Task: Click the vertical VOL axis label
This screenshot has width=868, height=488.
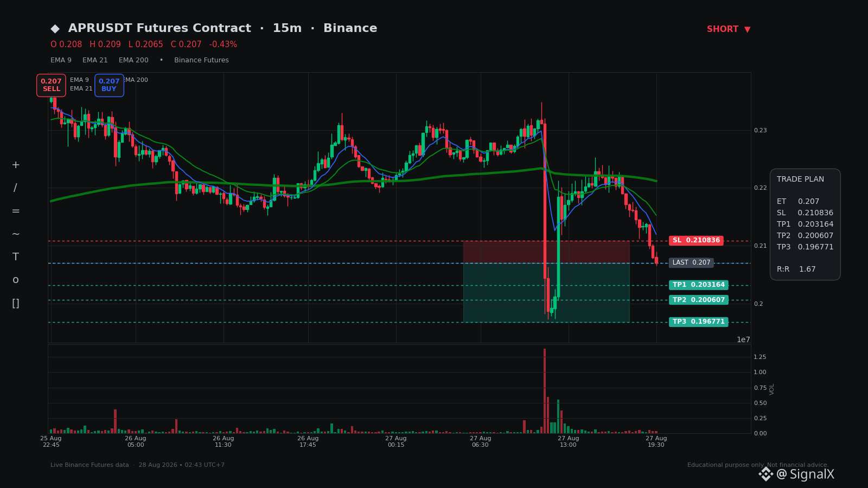Action: [772, 389]
